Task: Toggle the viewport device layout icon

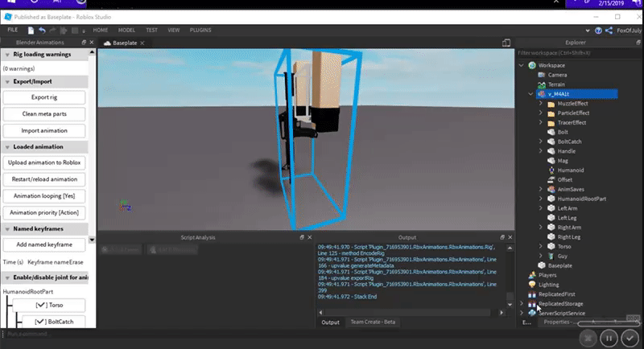Action: (x=506, y=43)
